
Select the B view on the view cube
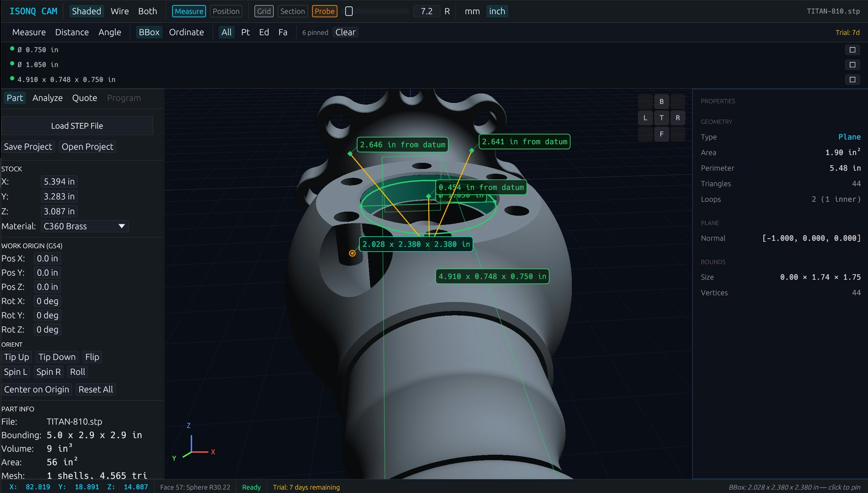tap(661, 101)
